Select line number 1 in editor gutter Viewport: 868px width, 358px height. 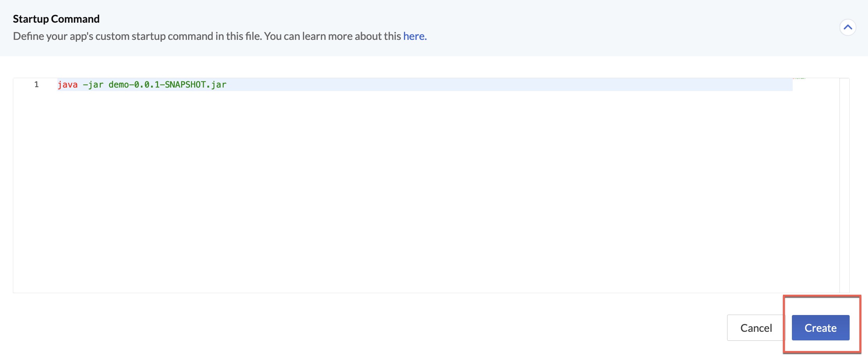click(x=36, y=84)
